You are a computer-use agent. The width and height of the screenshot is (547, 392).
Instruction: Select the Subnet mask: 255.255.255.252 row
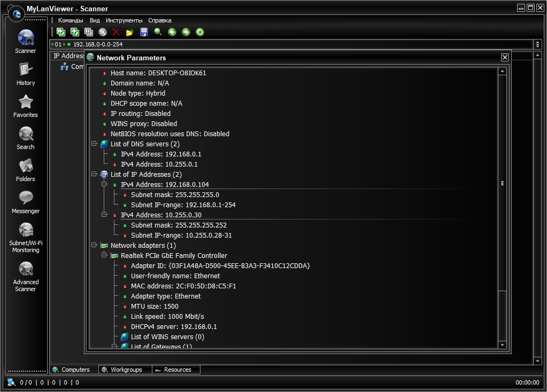click(x=179, y=225)
